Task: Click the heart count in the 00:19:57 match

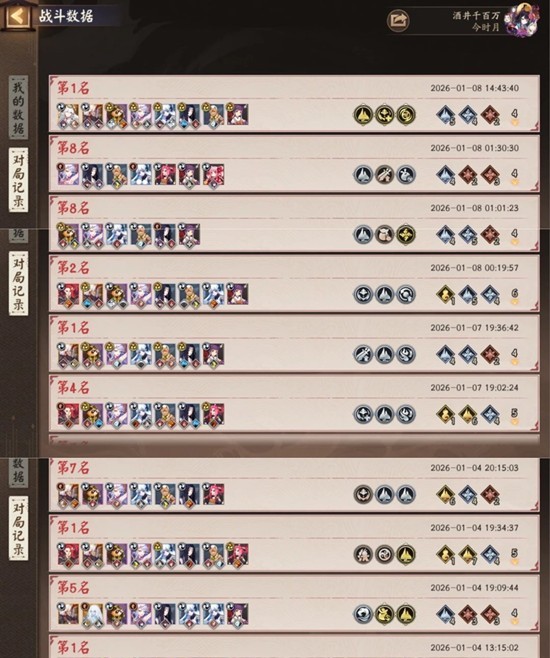Action: (515, 295)
